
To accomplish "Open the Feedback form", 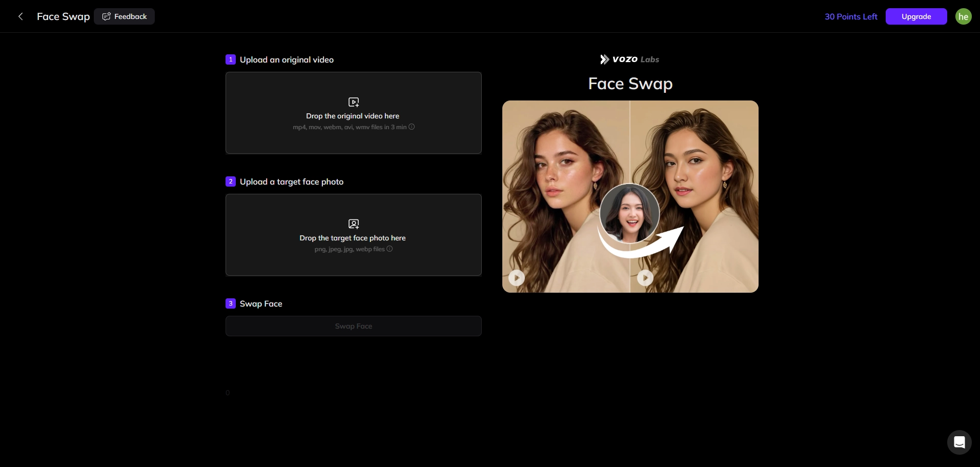I will coord(125,16).
